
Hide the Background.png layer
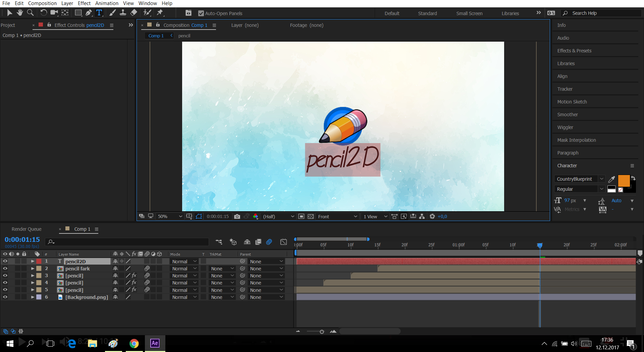coord(5,297)
